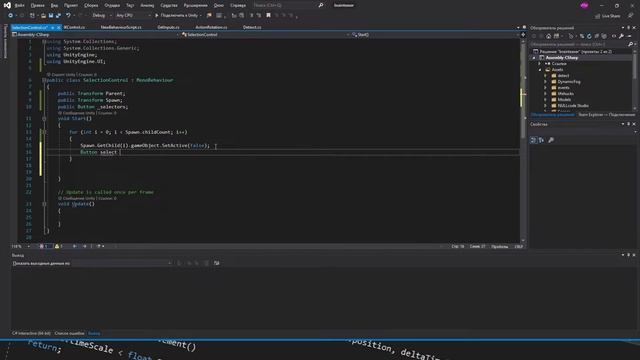Select the NULLcode Studio folder
The width and height of the screenshot is (640, 360).
[x=573, y=106]
